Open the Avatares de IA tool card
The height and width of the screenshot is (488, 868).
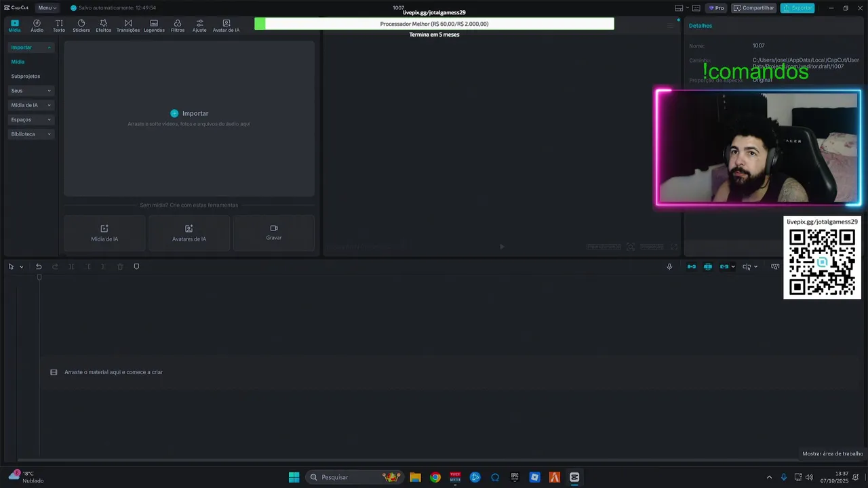coord(189,233)
